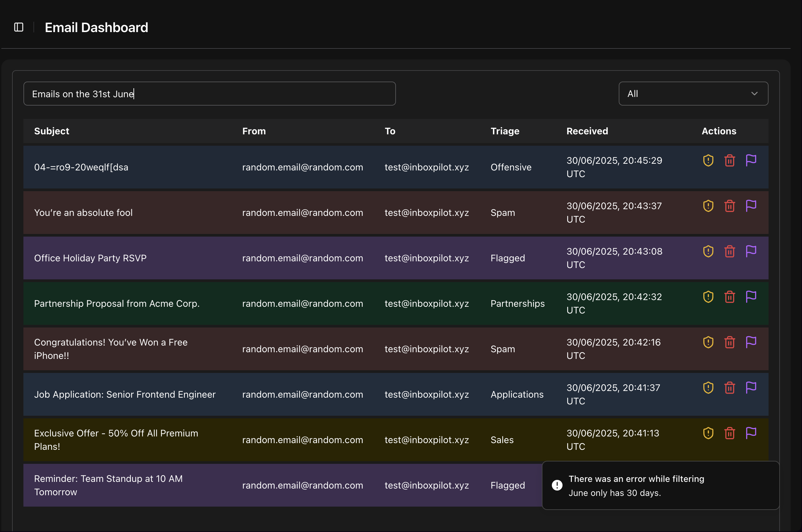Flag the Job Application email
This screenshot has width=802, height=532.
(x=751, y=387)
